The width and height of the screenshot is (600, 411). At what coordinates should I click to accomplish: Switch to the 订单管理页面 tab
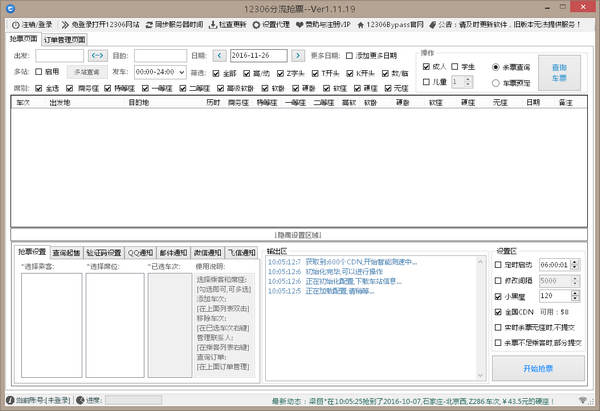[64, 39]
